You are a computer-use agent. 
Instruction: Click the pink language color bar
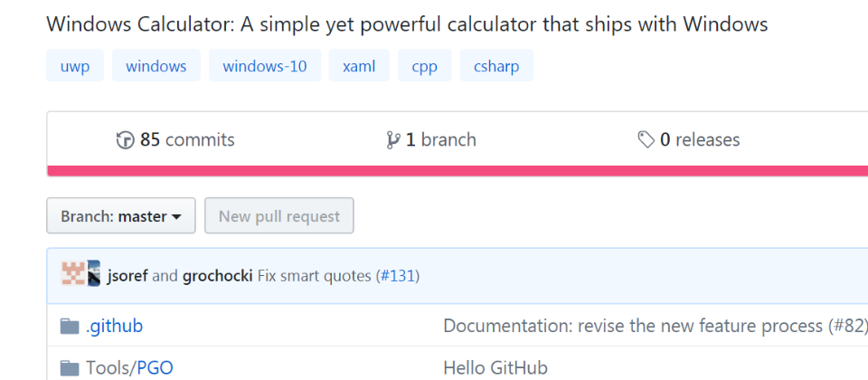pos(458,171)
